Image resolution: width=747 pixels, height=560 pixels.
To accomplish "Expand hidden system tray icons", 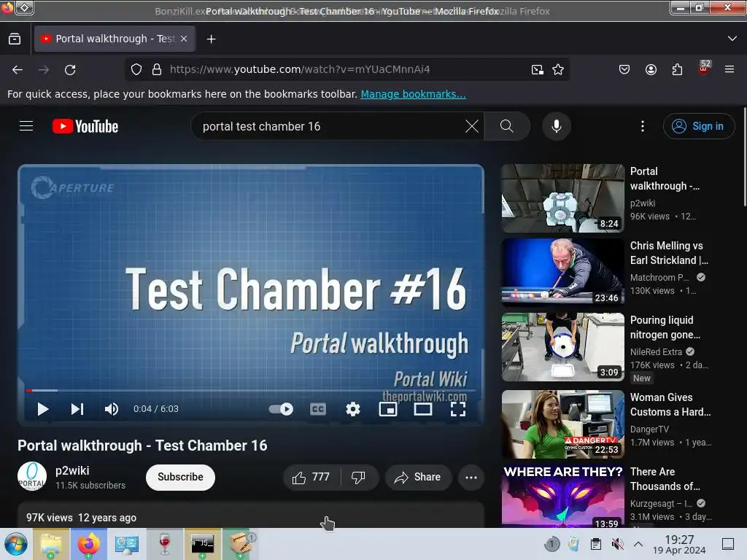I will tap(638, 544).
